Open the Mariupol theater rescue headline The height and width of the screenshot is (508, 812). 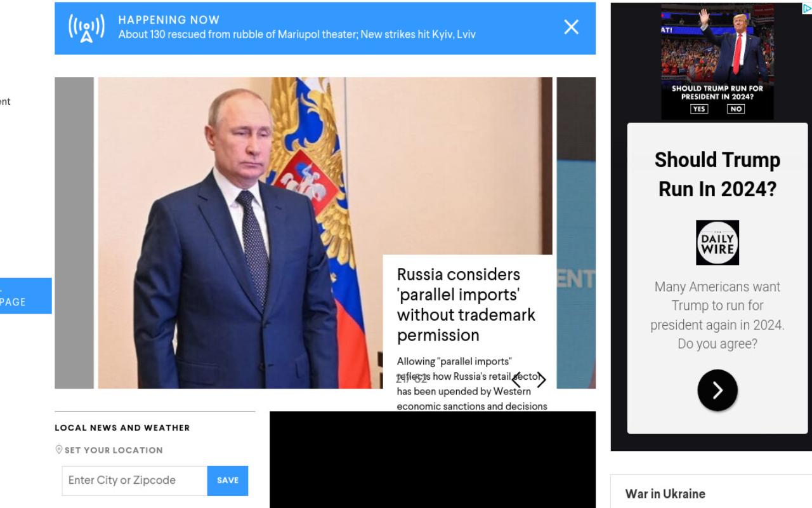coord(297,34)
